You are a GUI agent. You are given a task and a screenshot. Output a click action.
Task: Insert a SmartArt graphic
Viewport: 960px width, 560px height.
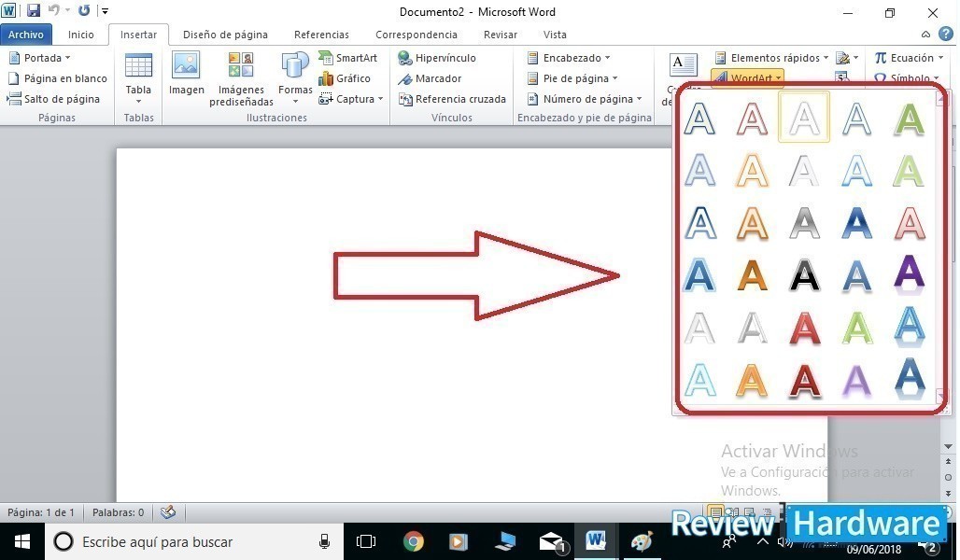347,58
